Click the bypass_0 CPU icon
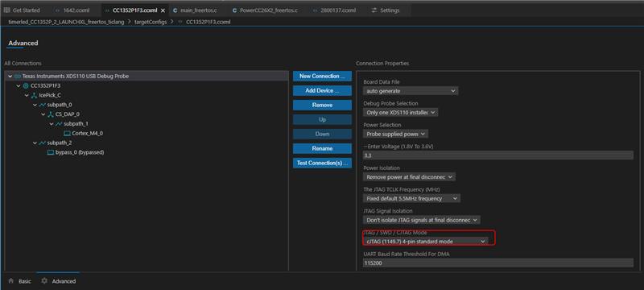Image resolution: width=644 pixels, height=290 pixels. click(51, 152)
